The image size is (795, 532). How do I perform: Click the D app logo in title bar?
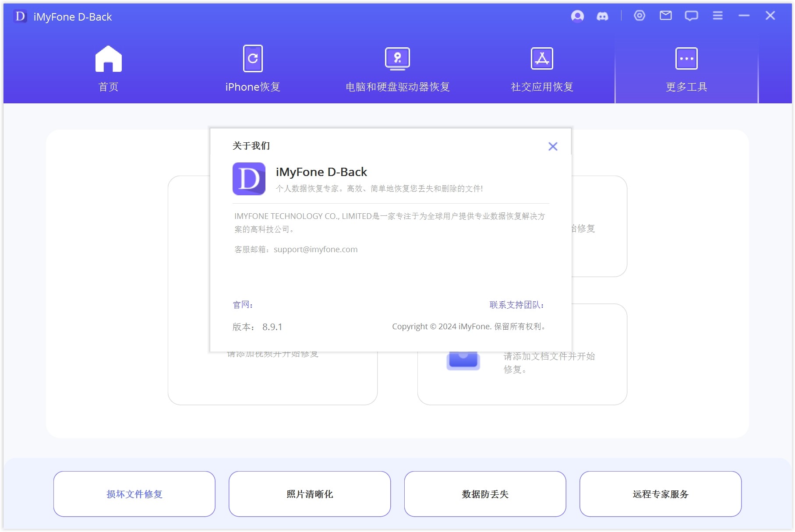20,17
